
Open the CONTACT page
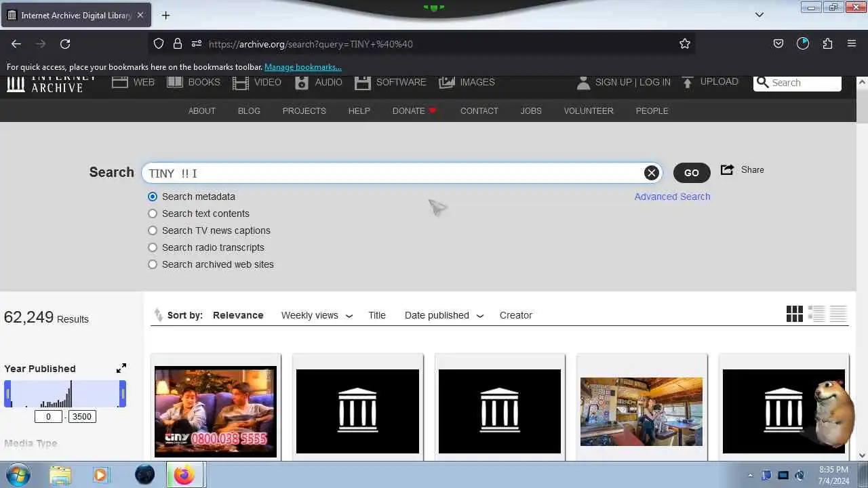(479, 110)
